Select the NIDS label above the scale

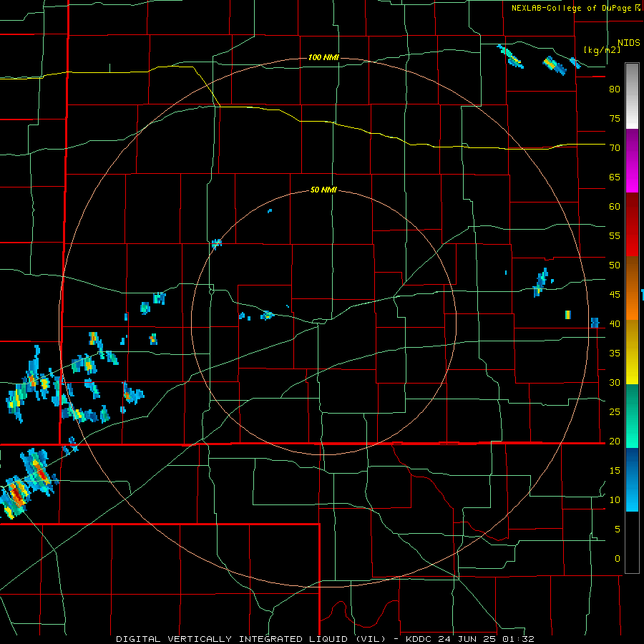pos(628,43)
